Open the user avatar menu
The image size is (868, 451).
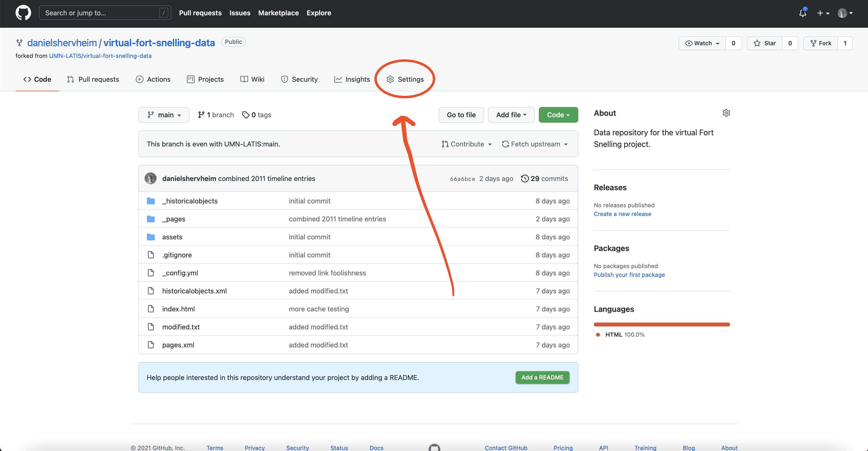click(845, 13)
